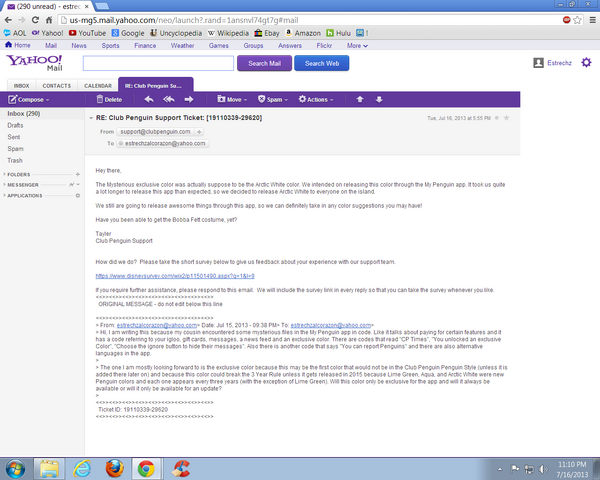
Task: Open the Windows Start button
Action: coord(15,469)
